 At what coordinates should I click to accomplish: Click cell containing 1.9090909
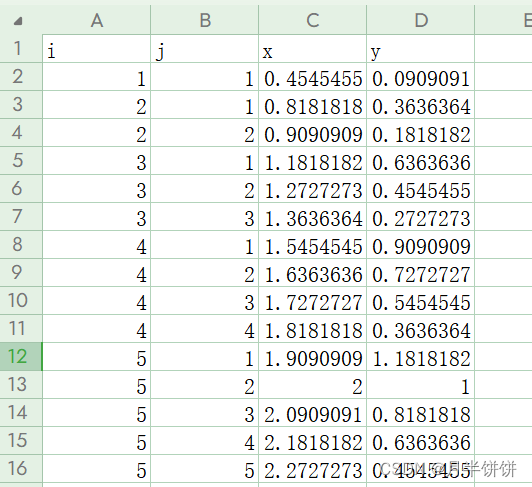(x=312, y=357)
